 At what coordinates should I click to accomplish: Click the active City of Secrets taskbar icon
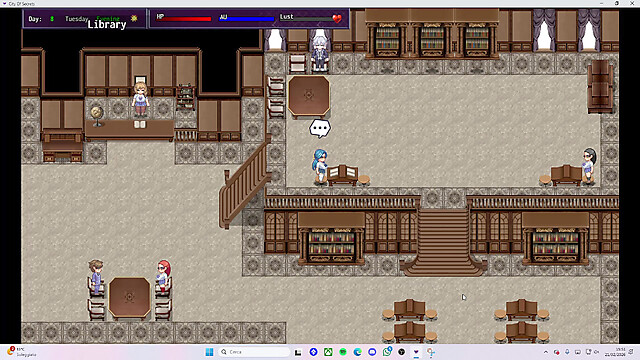416,352
